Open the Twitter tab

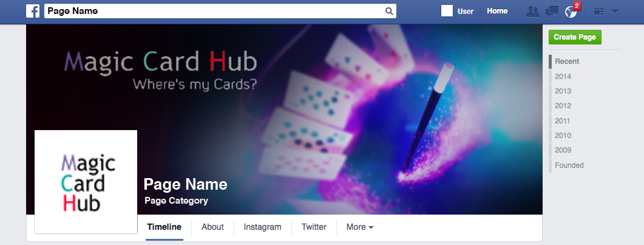[314, 227]
